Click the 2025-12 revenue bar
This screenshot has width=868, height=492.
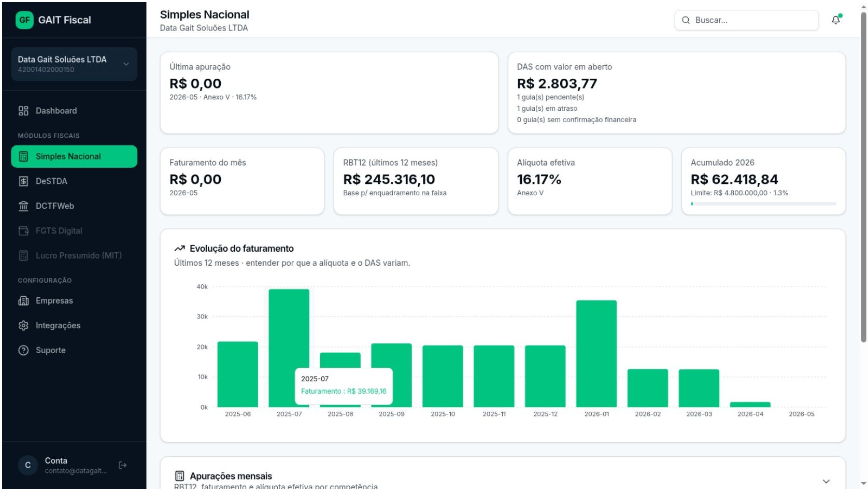545,376
